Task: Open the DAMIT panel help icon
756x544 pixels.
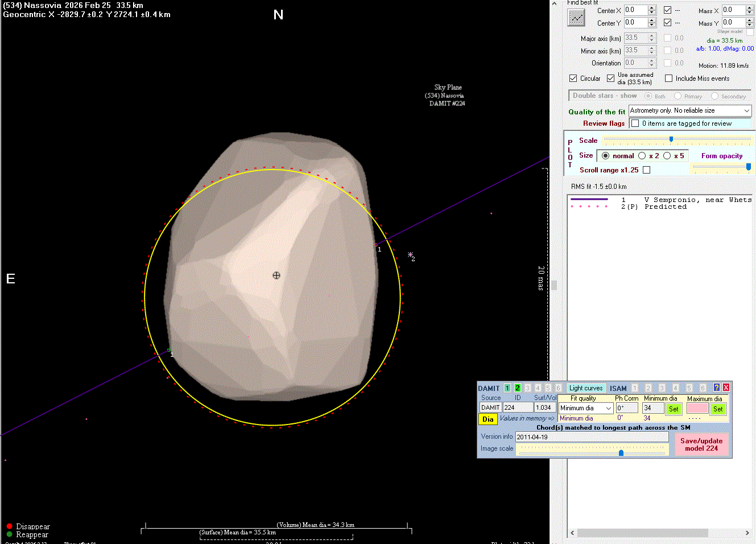Action: tap(716, 388)
